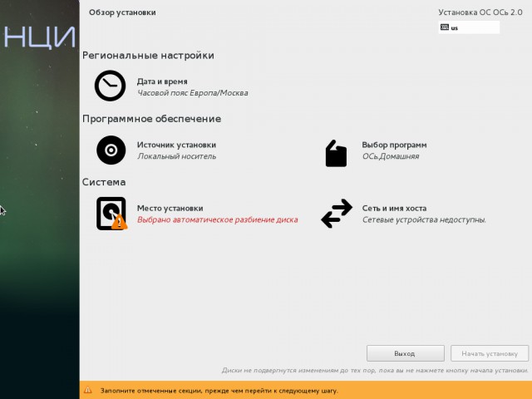Open 'Сеть и имя хоста' settings
This screenshot has width=532, height=399.
(x=394, y=209)
